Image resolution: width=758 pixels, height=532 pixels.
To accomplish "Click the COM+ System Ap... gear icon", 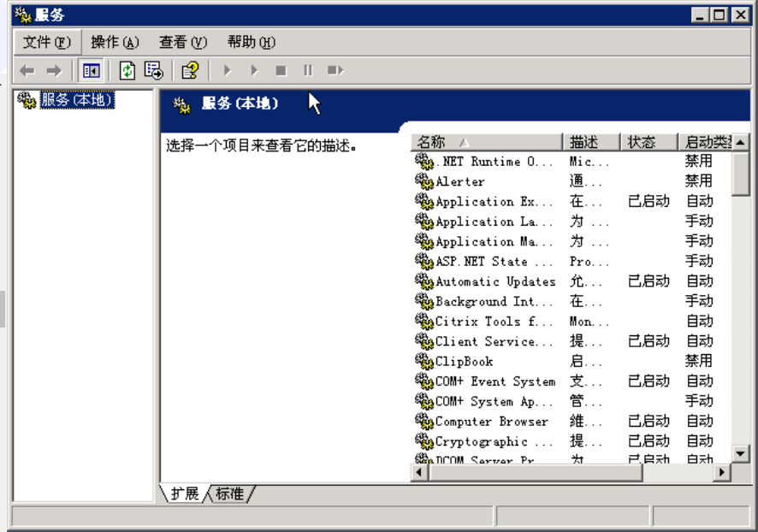I will 424,401.
